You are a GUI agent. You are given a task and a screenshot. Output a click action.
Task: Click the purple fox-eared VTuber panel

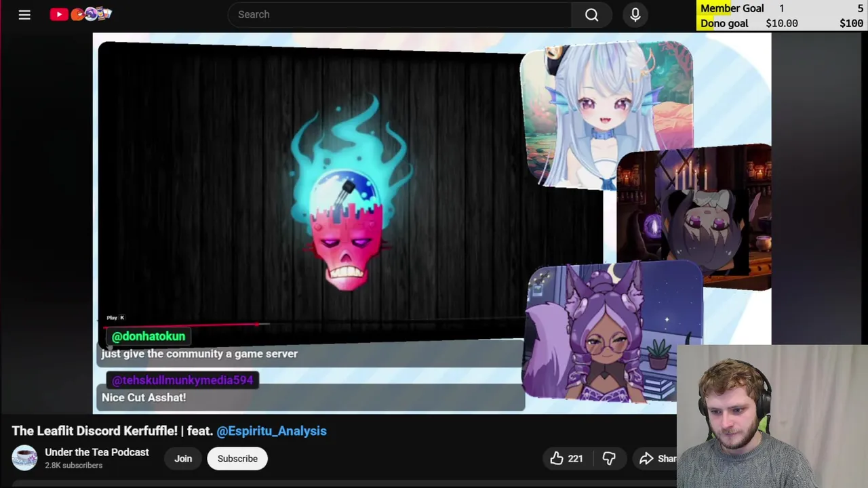(614, 332)
